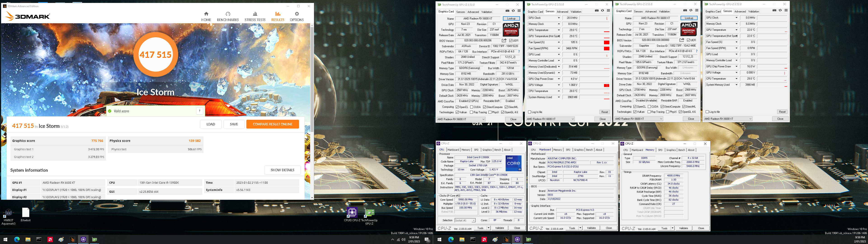Click COMPARE RESULT ONLINE button
Screen dimensions: 868x244
point(273,124)
